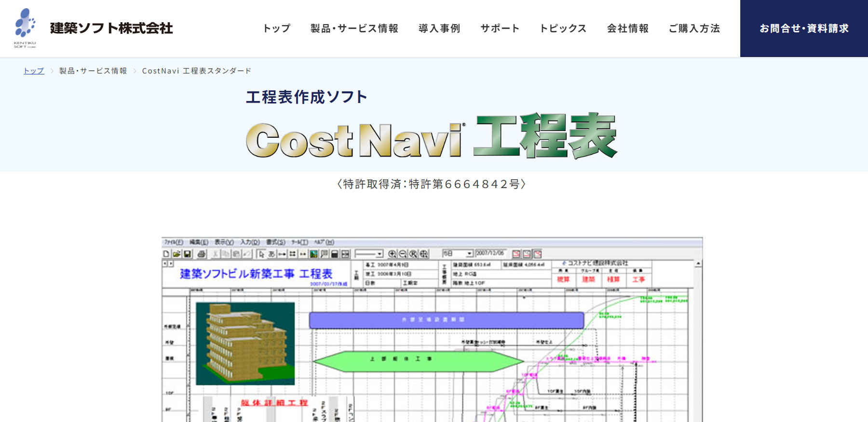Click the 製品・サービス情報 breadcrumb

pyautogui.click(x=93, y=71)
